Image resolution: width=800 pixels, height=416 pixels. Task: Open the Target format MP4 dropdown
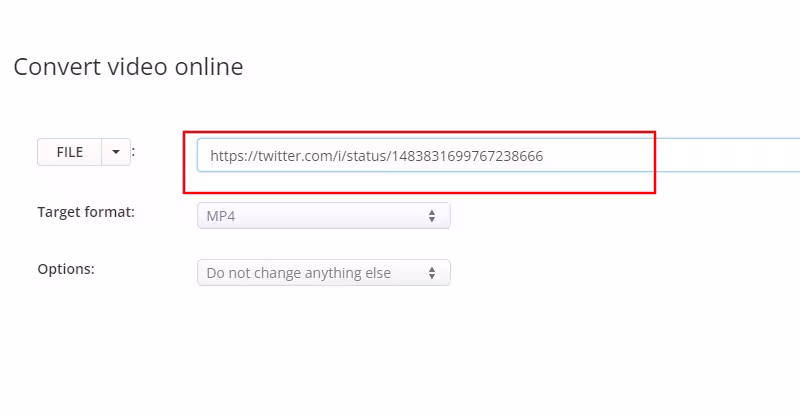323,216
